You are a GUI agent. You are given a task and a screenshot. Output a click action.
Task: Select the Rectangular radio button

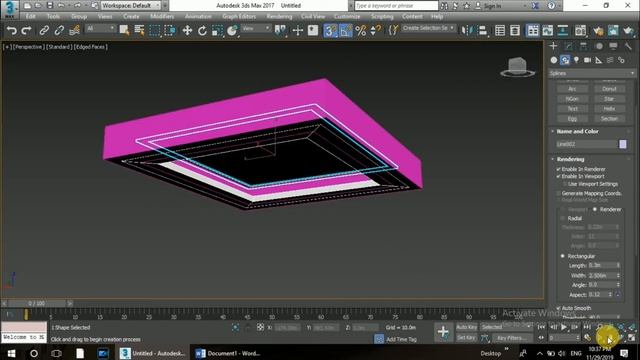(x=563, y=256)
